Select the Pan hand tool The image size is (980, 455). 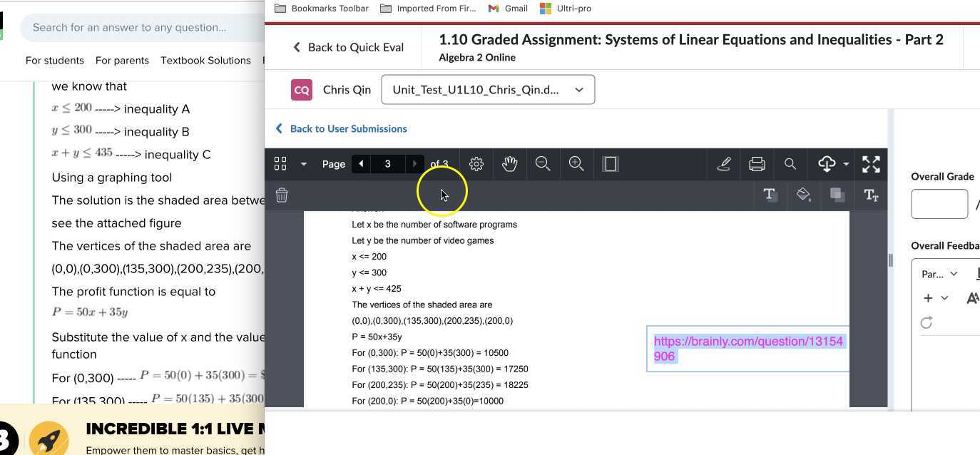coord(509,164)
